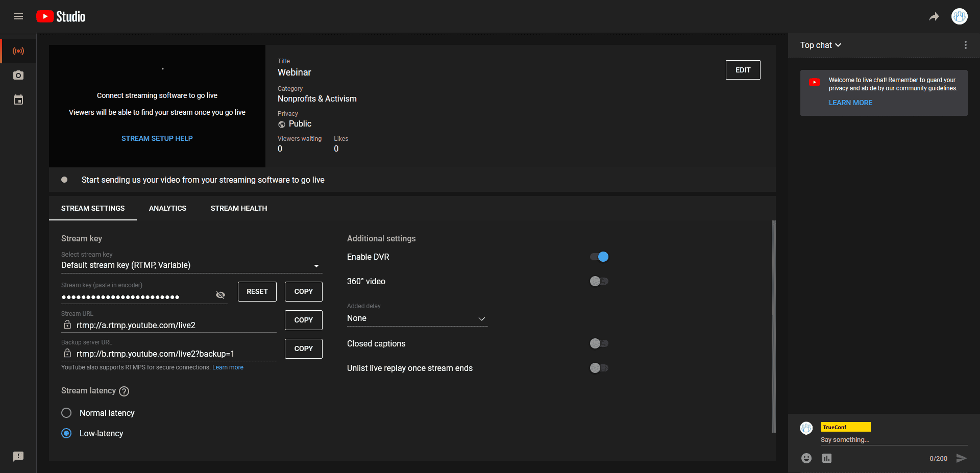This screenshot has width=980, height=473.
Task: Switch to the Stream Settings tab
Action: [93, 208]
